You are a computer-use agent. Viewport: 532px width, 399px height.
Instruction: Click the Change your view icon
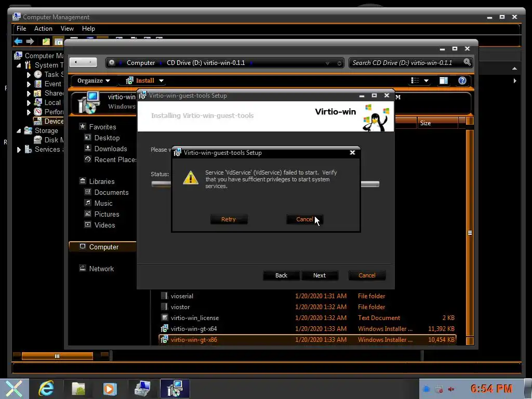click(415, 81)
